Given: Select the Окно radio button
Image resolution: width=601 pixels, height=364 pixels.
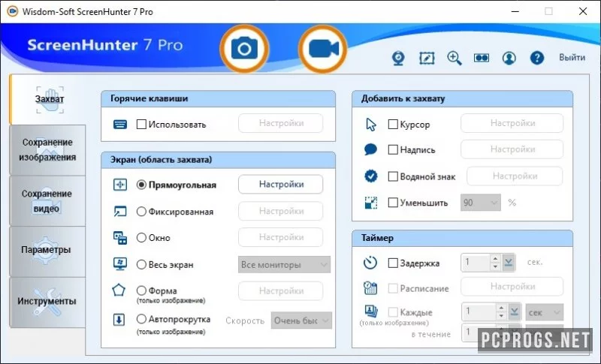Looking at the screenshot, I should pos(141,238).
